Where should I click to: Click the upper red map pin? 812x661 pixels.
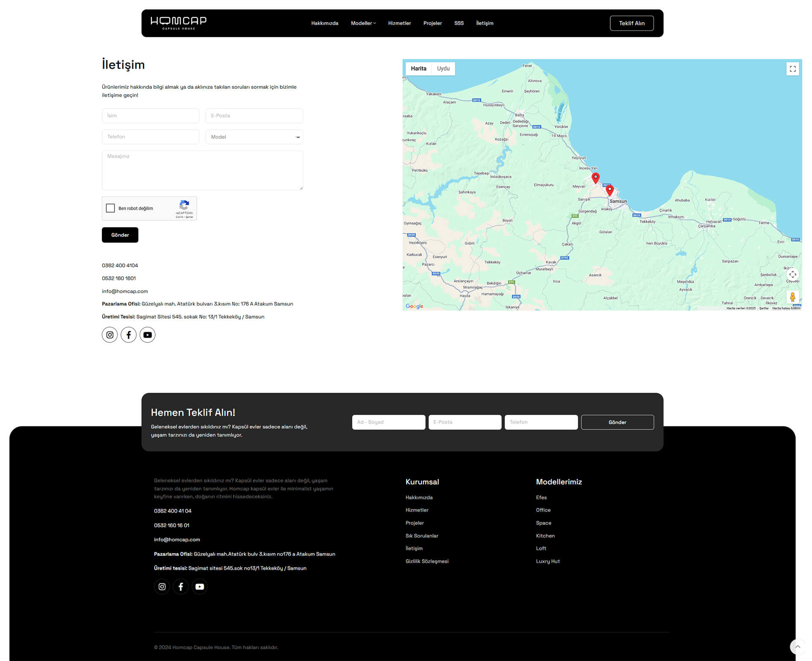(x=595, y=178)
